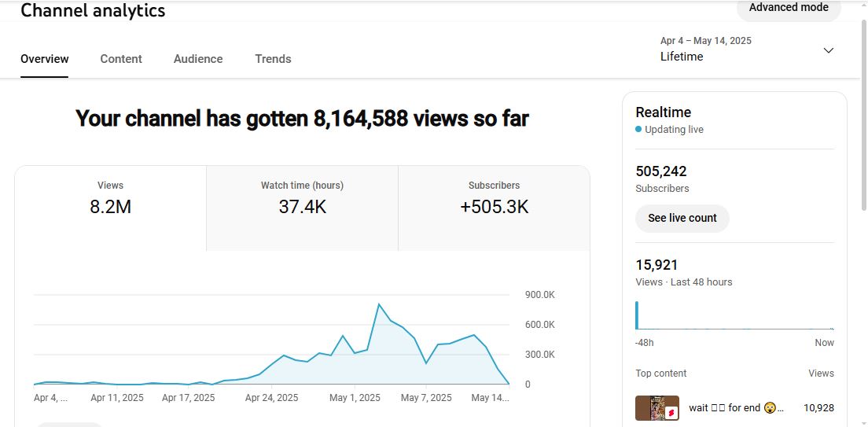The width and height of the screenshot is (868, 427).
Task: Open the "wait for end" video title
Action: [736, 408]
